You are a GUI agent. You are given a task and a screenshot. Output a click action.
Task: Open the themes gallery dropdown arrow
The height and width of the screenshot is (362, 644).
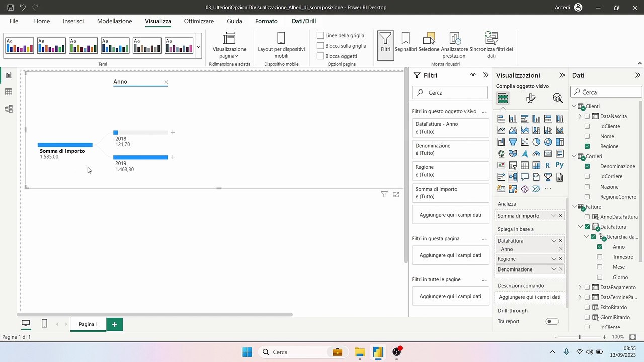point(198,47)
